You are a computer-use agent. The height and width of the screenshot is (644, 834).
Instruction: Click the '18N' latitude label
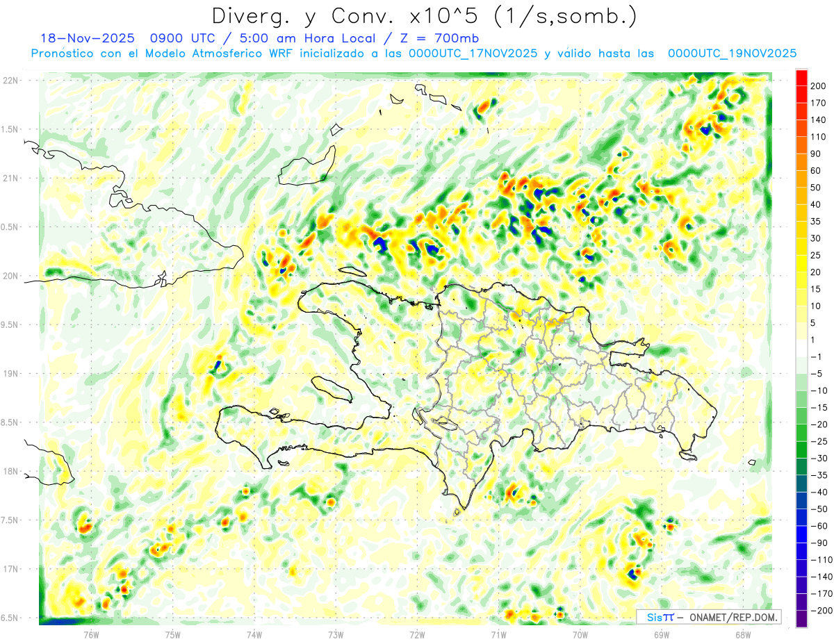11,471
